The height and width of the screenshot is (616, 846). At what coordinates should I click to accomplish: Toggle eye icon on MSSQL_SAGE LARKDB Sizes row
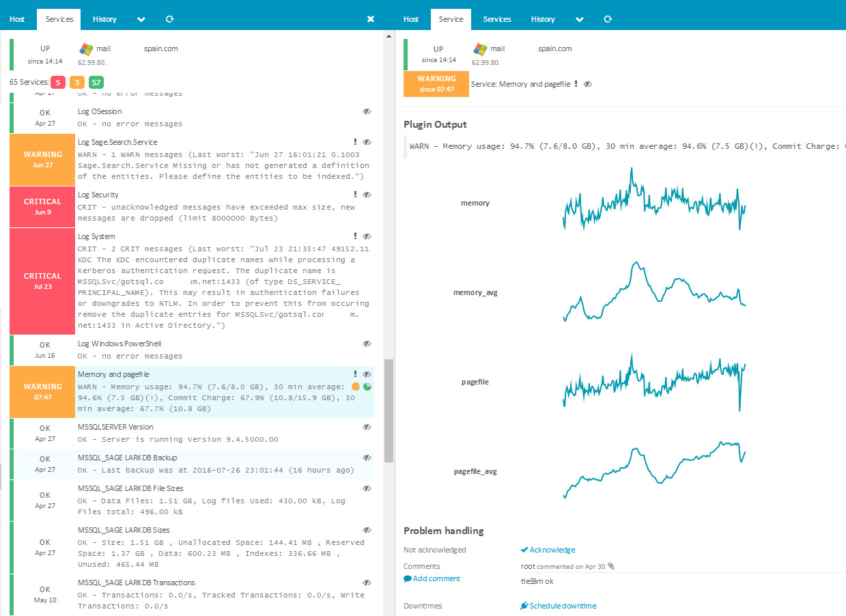[x=367, y=530]
